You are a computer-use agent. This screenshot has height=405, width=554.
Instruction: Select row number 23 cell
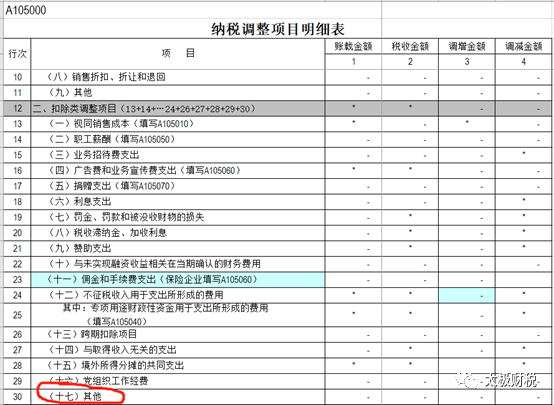(17, 280)
